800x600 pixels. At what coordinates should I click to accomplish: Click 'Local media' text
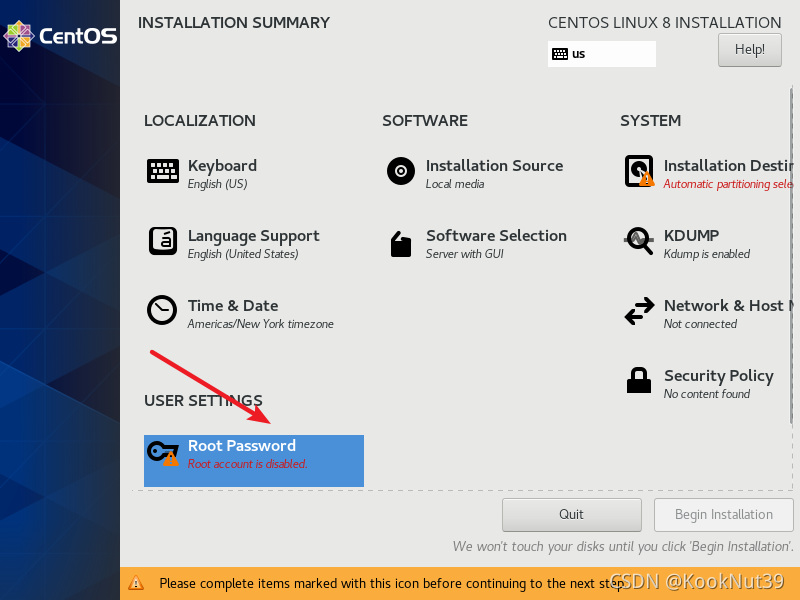pos(455,184)
